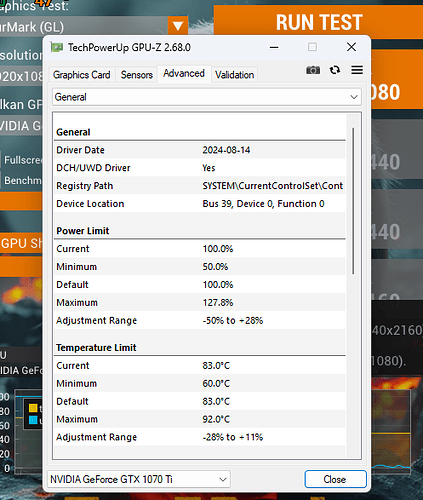This screenshot has width=423, height=500.
Task: Click the GPU Shark button in FurMark
Action: pyautogui.click(x=21, y=243)
